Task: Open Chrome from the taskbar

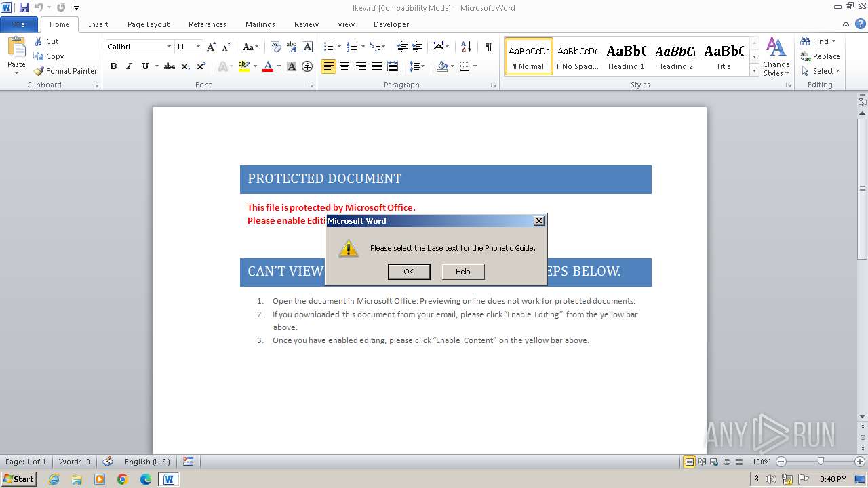Action: point(123,479)
